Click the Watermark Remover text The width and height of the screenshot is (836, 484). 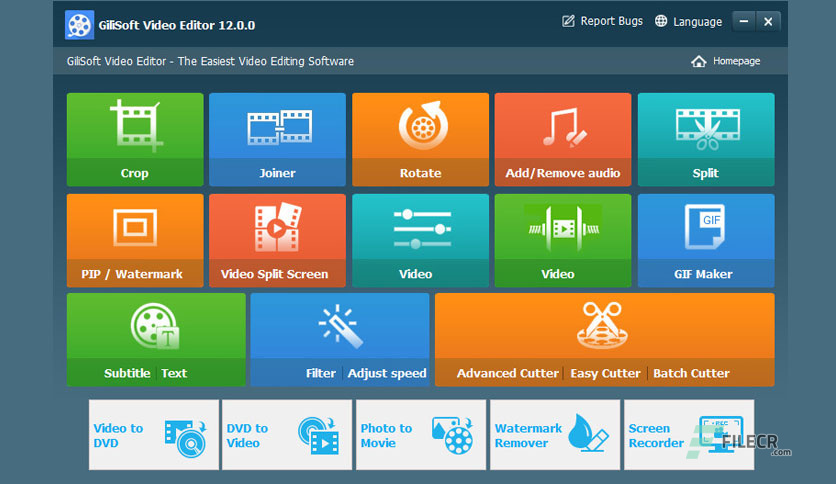pos(528,435)
